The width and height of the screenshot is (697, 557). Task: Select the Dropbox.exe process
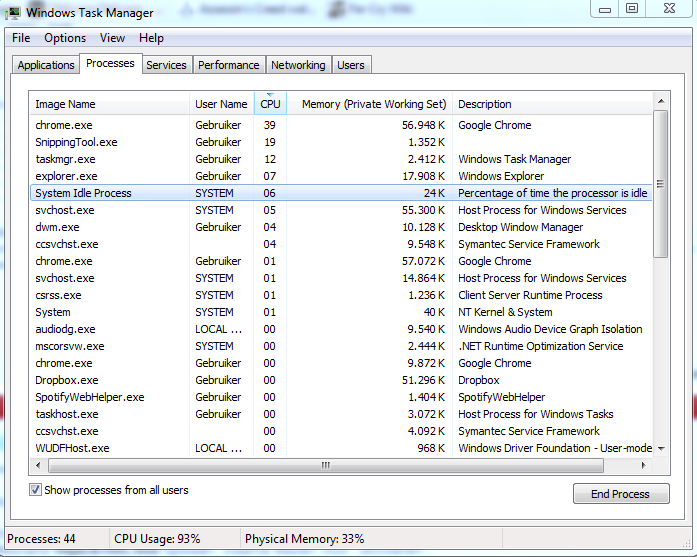341,380
